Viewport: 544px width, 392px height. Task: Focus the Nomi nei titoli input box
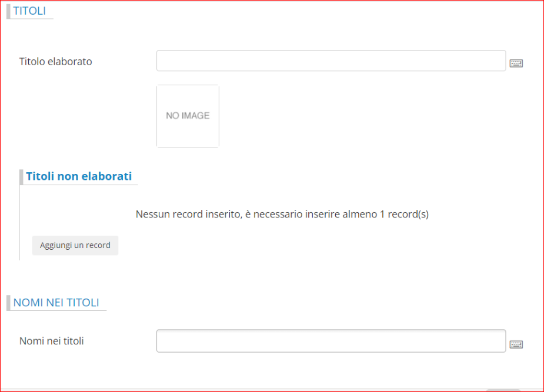coord(331,341)
